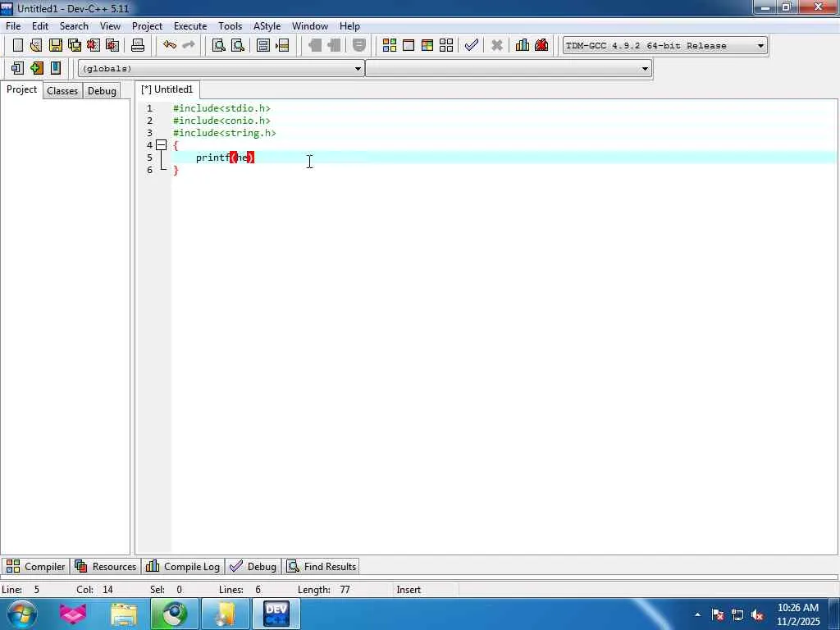Open Find with the magnifier icon

click(x=218, y=46)
